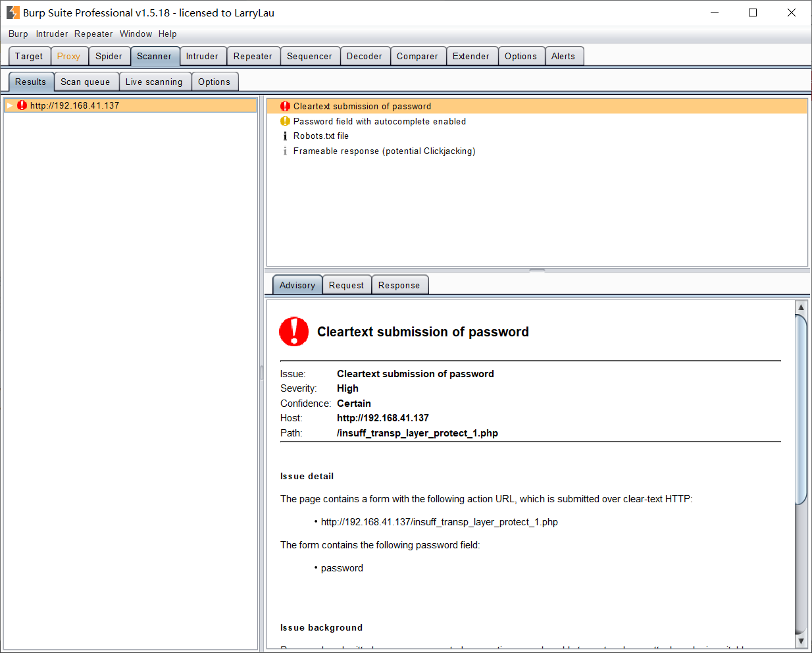Select the Advisory tab
This screenshot has width=812, height=653.
coord(297,285)
